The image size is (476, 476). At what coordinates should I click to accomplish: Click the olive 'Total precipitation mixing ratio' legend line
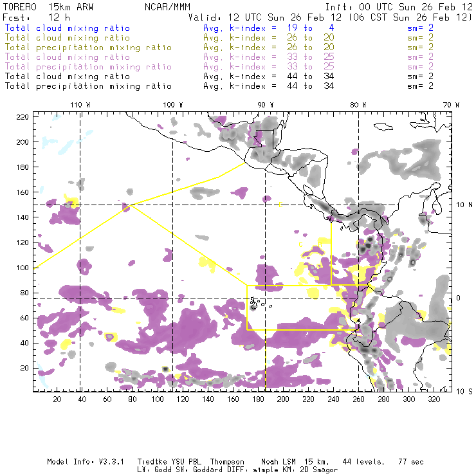tap(88, 48)
